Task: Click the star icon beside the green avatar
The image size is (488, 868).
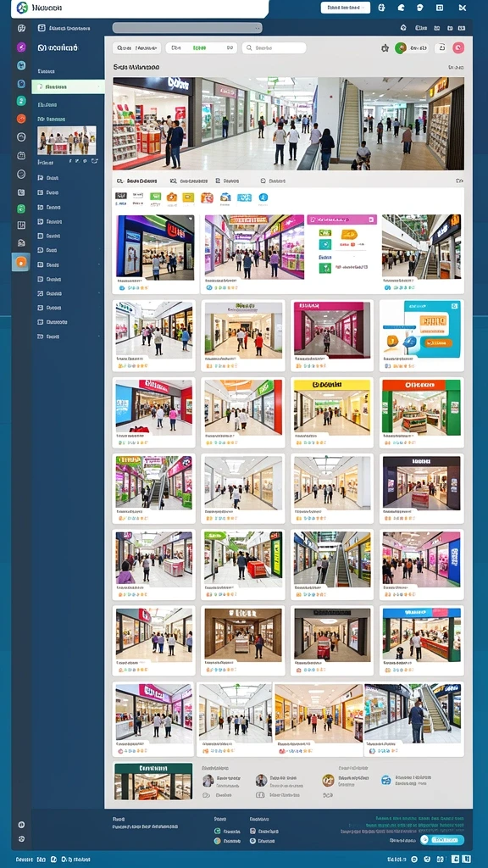Action: click(x=385, y=48)
